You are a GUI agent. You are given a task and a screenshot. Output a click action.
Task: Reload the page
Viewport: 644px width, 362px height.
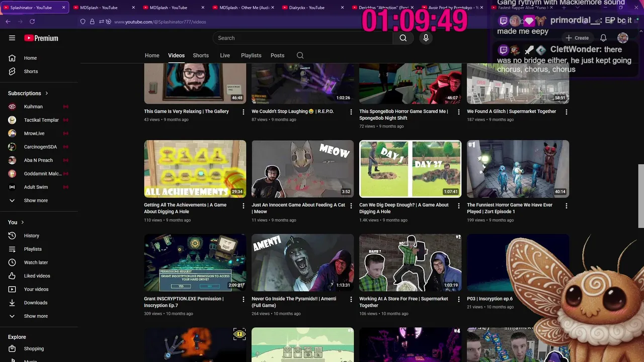pos(32,22)
